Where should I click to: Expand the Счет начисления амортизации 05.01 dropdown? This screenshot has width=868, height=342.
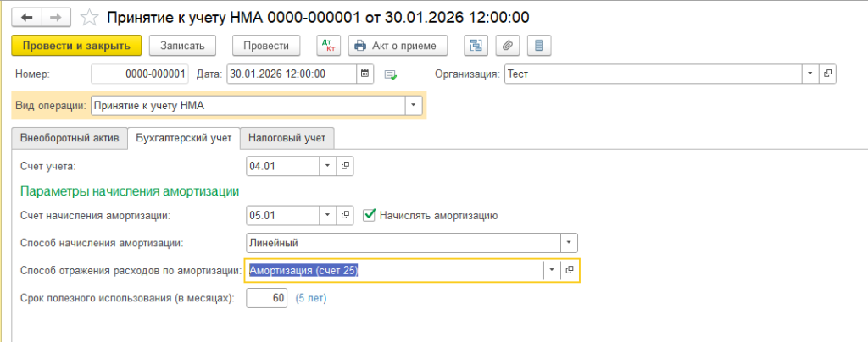[328, 216]
